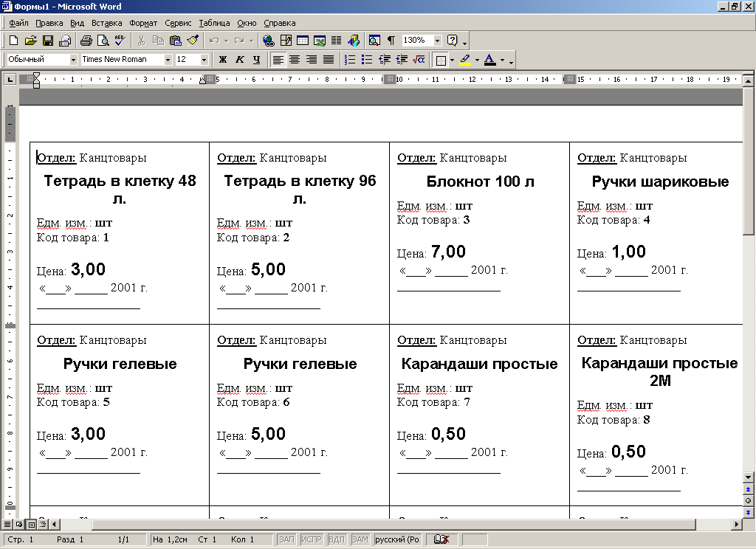756x549 pixels.
Task: Expand the Undo history arrow
Action: coord(226,41)
